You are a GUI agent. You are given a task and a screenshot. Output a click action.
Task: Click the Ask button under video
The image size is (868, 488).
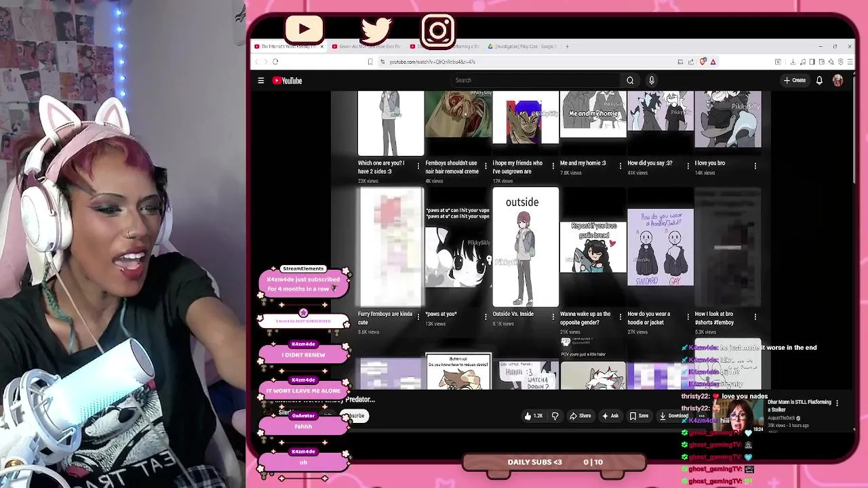[x=610, y=416]
